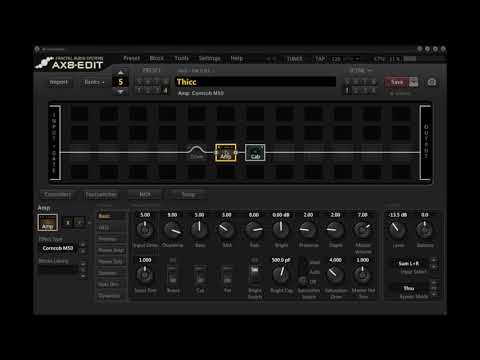The width and height of the screenshot is (480, 360).
Task: Switch to the Speaker page tab
Action: pos(111,273)
